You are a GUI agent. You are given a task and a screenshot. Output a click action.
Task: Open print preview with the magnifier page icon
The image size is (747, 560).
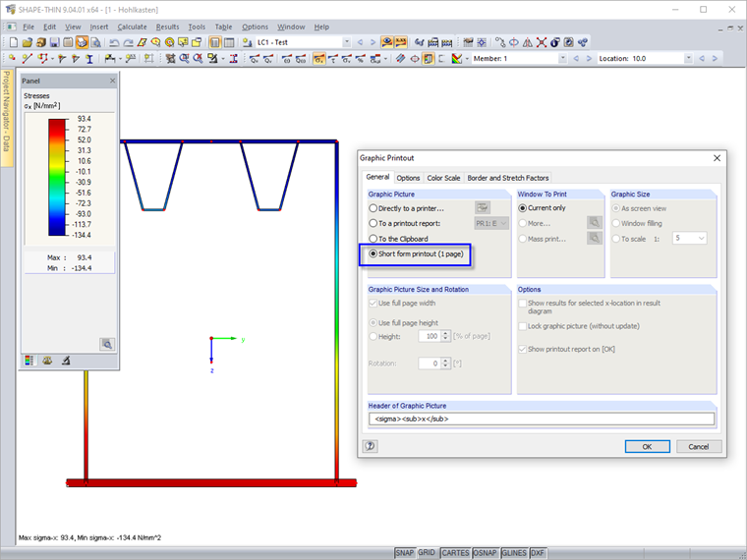[95, 42]
